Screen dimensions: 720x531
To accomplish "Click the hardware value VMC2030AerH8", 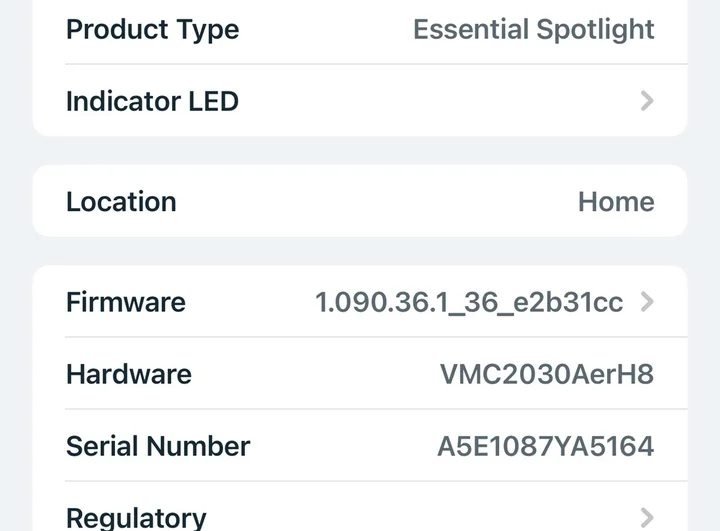I will (547, 374).
